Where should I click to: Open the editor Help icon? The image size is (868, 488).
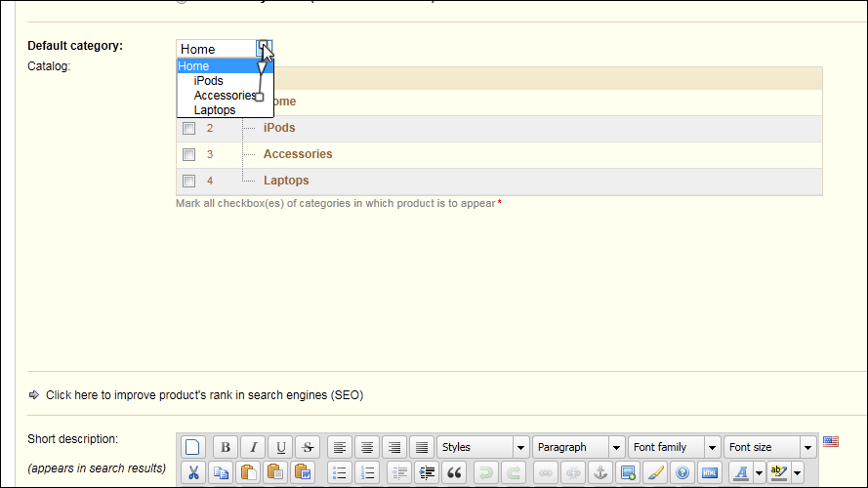682,473
